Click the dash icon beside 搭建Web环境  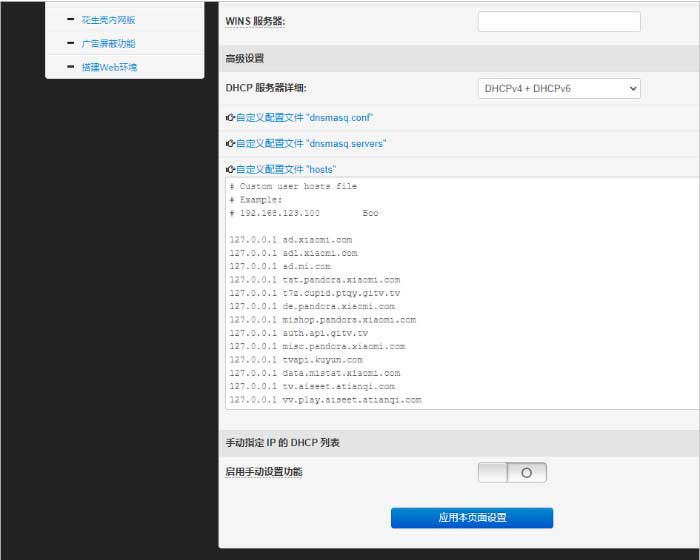point(70,67)
